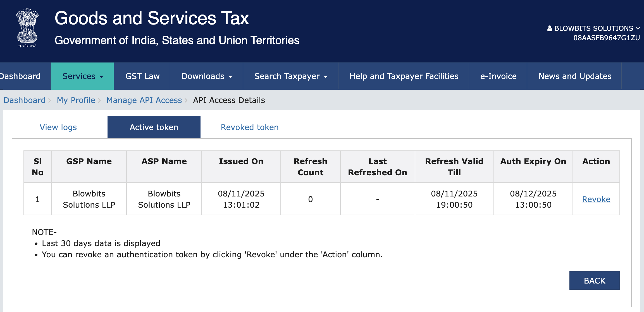Switch to the View logs tab
Image resolution: width=644 pixels, height=312 pixels.
tap(58, 127)
